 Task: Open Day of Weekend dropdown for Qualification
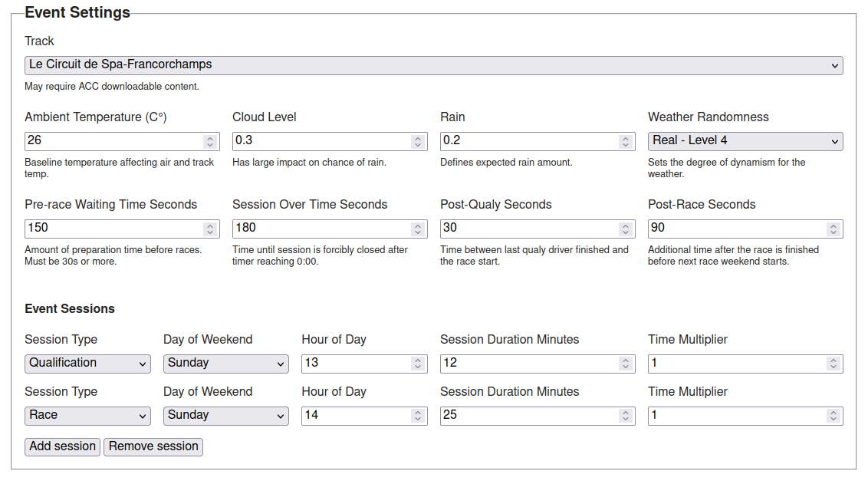point(225,364)
